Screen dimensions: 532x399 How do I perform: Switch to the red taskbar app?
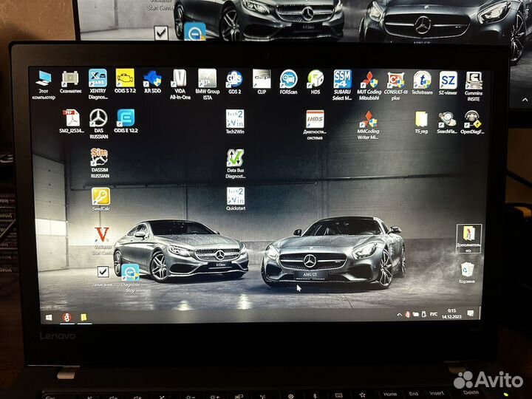click(66, 317)
